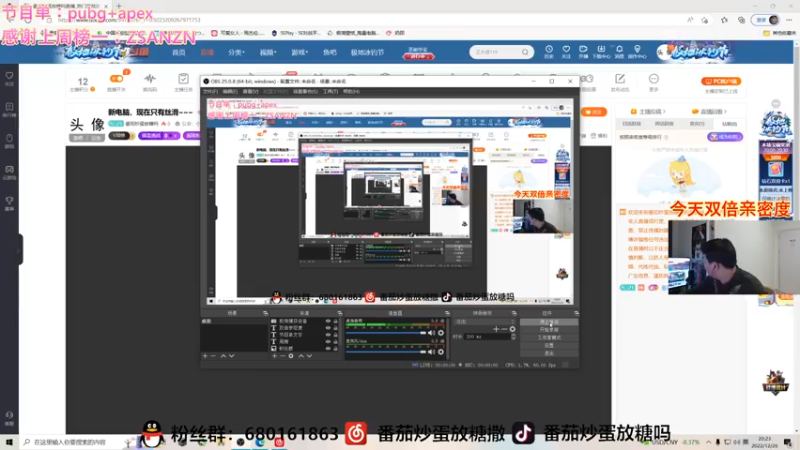Adjust microphone/Aux volume slider in mixer

(x=386, y=352)
